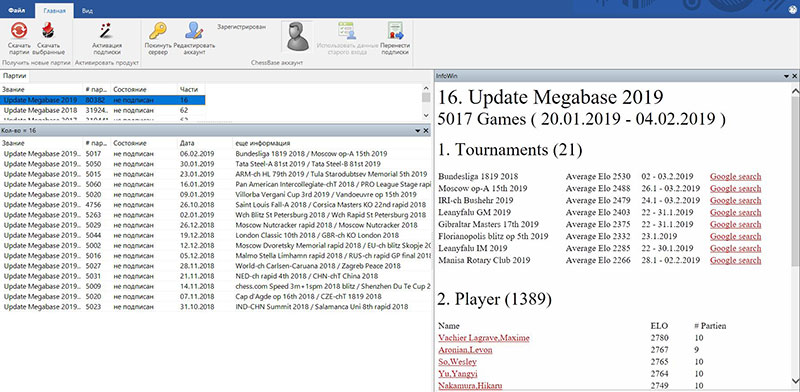Select the Update Megabase 2019 row with 80382 games
The width and height of the screenshot is (800, 392).
(x=103, y=100)
